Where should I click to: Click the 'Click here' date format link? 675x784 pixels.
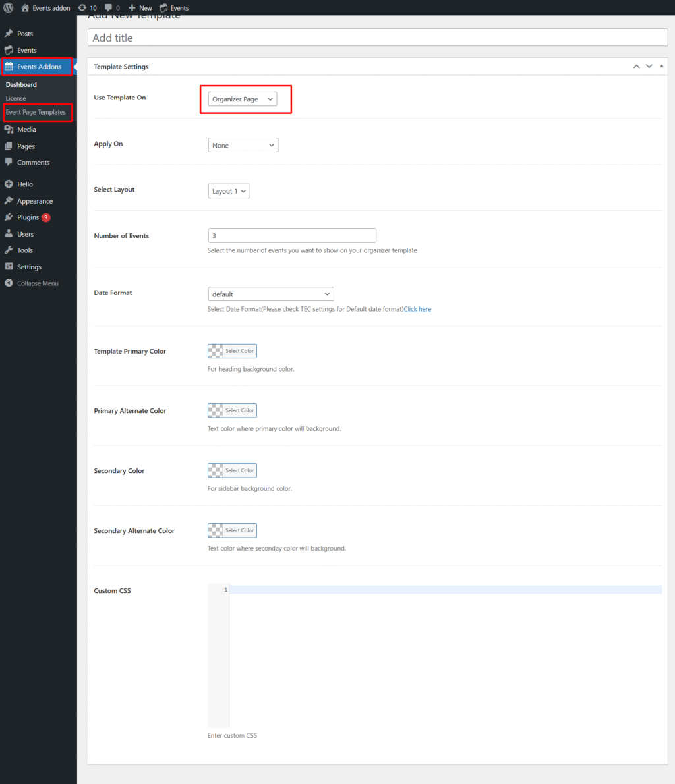tap(417, 308)
